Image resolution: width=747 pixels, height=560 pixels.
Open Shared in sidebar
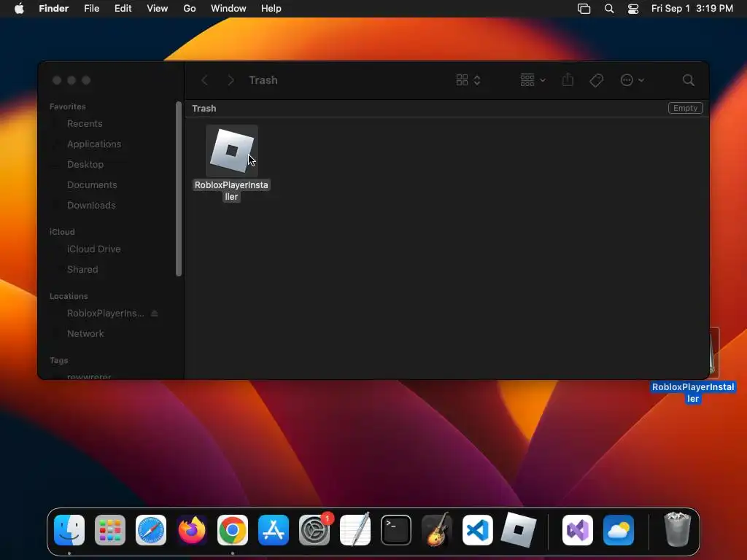pyautogui.click(x=82, y=270)
